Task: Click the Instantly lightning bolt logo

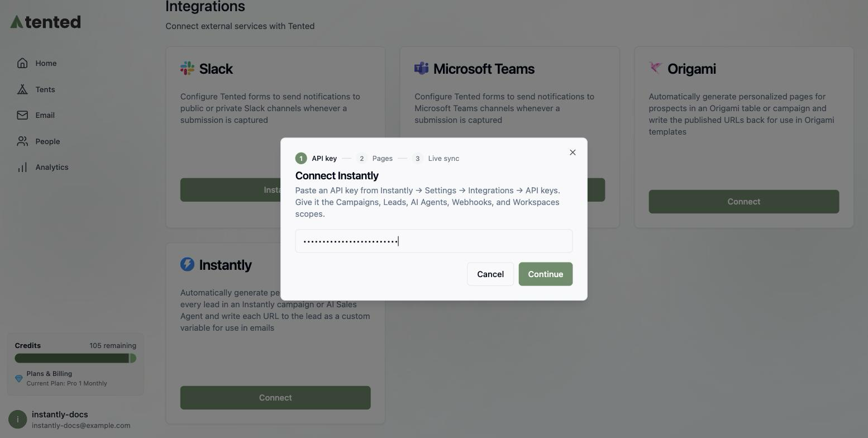Action: [187, 264]
